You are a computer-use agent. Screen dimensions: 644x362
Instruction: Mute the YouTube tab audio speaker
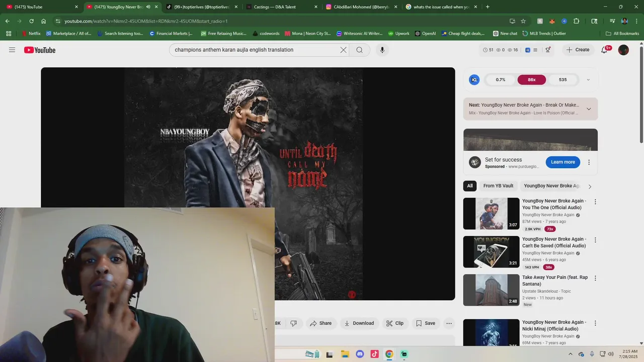pos(148,7)
